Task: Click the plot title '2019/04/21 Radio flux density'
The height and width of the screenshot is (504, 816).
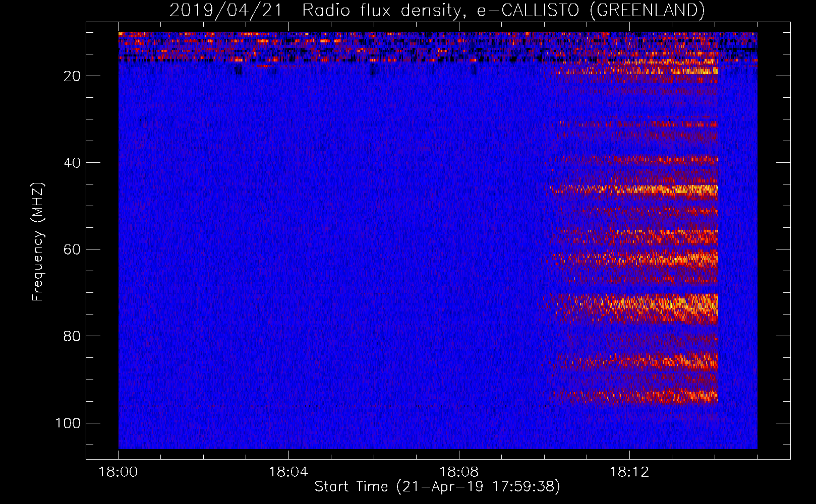Action: [437, 10]
